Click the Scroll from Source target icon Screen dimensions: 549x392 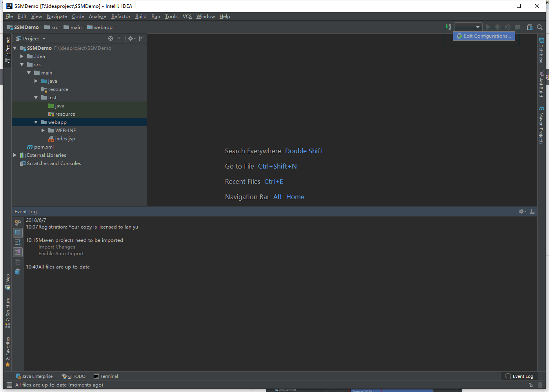[111, 38]
